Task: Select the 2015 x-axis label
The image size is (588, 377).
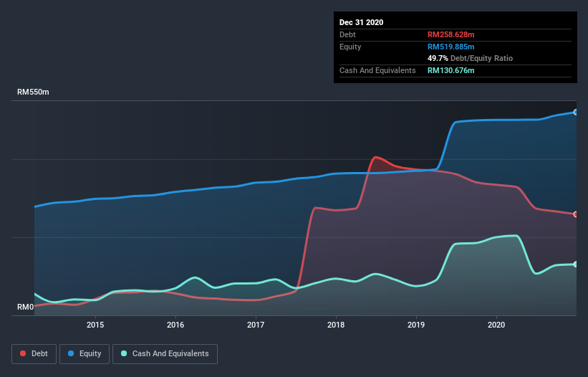Action: [x=95, y=325]
